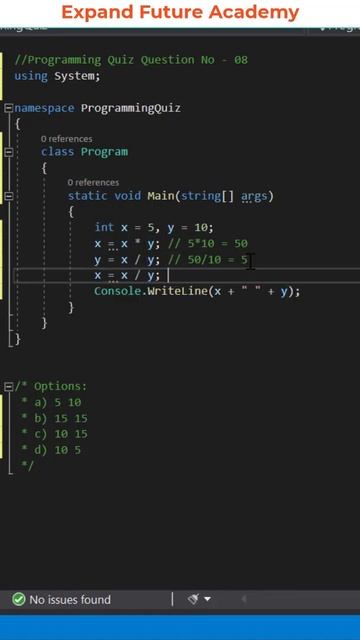Click the '// 50/10 = 5' comment
Screen dimensions: 360x640
pyautogui.click(x=208, y=260)
